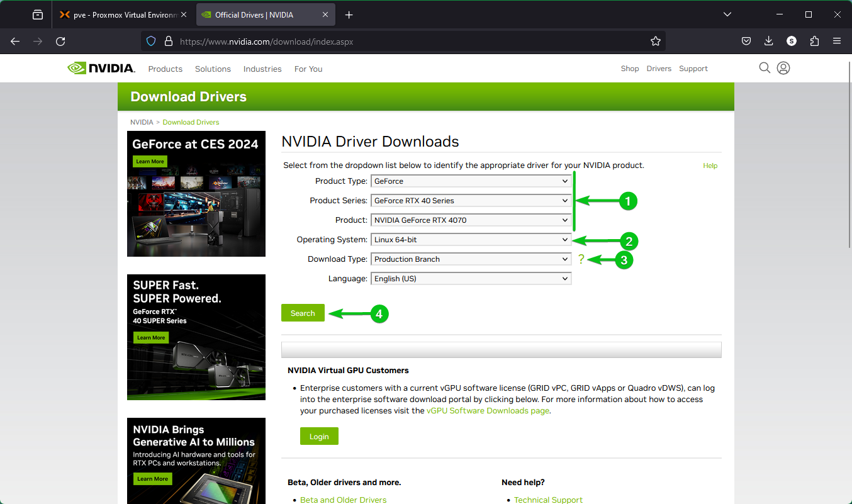The image size is (852, 504).
Task: Click the NVIDIA Driver Downloads heading
Action: pyautogui.click(x=370, y=142)
